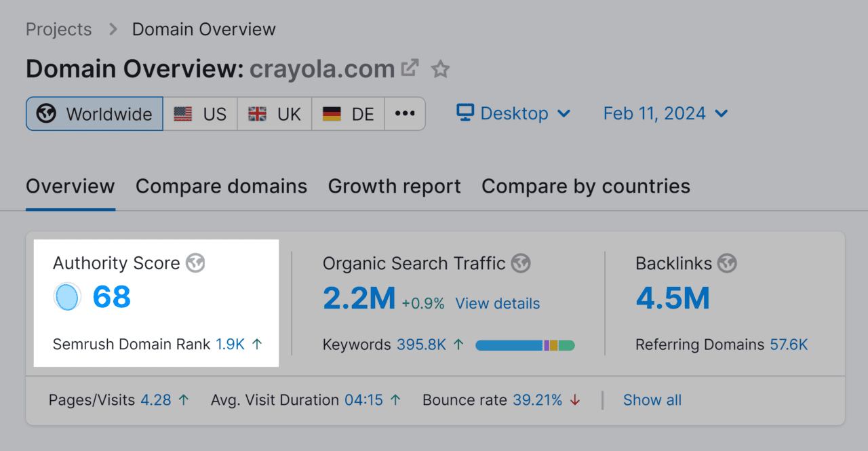
Task: Switch to the Compare domains tab
Action: pyautogui.click(x=221, y=186)
